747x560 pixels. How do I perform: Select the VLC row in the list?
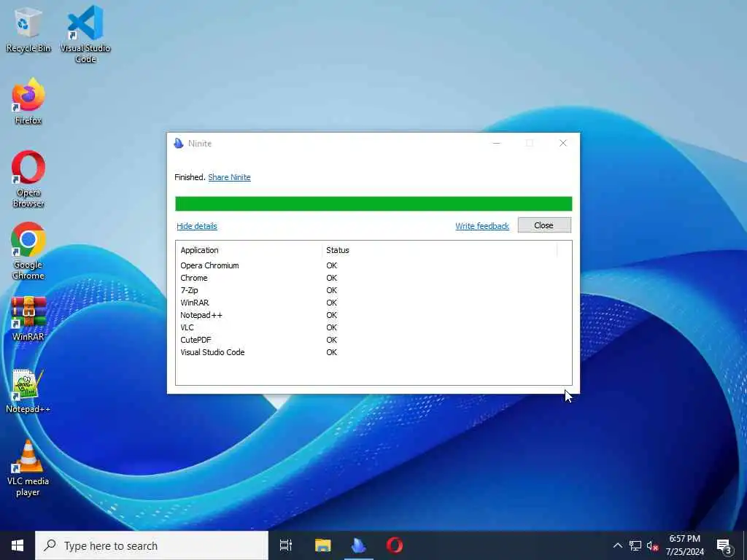point(373,327)
